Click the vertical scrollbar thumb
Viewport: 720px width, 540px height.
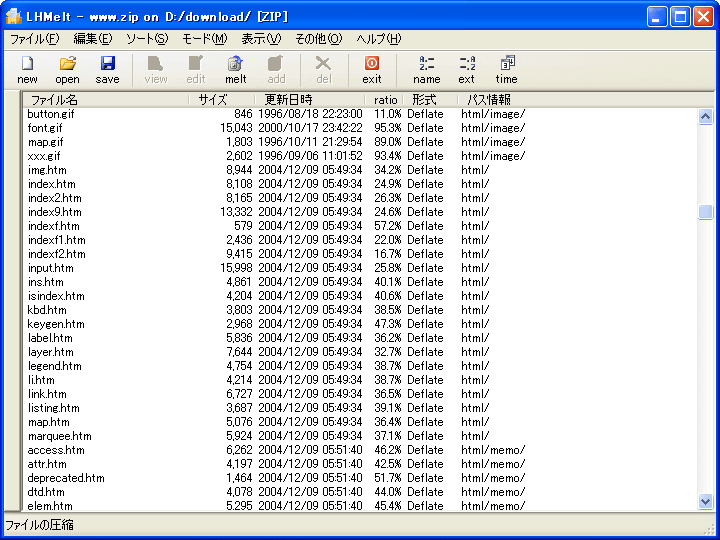(705, 212)
